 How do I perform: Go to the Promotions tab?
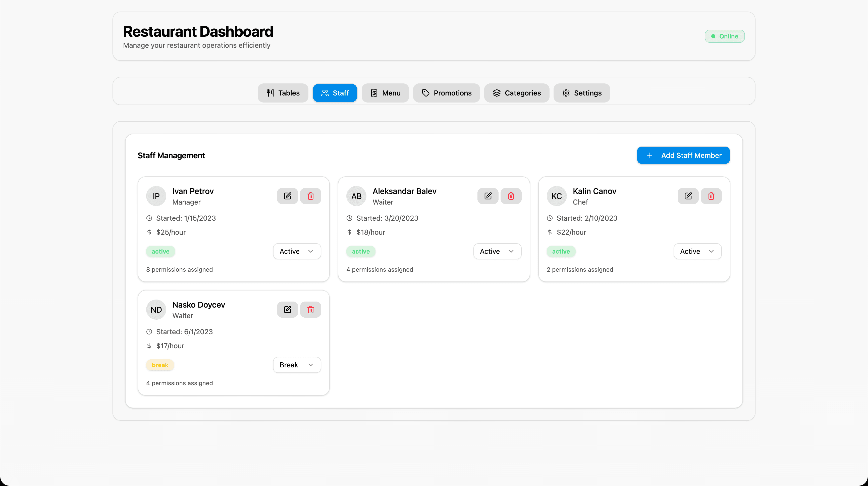pyautogui.click(x=447, y=93)
